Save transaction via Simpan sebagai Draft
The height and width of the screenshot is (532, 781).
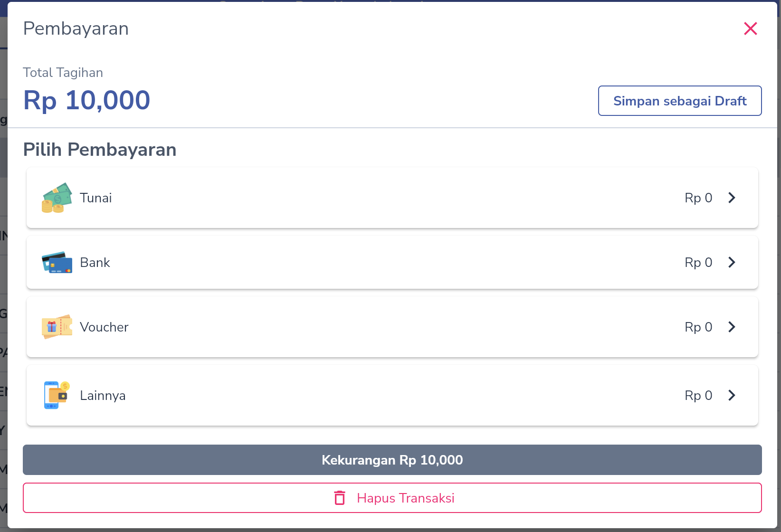click(680, 101)
